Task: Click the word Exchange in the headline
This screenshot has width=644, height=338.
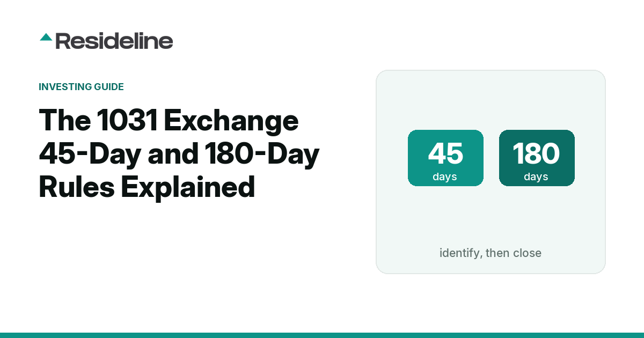Action: tap(231, 121)
